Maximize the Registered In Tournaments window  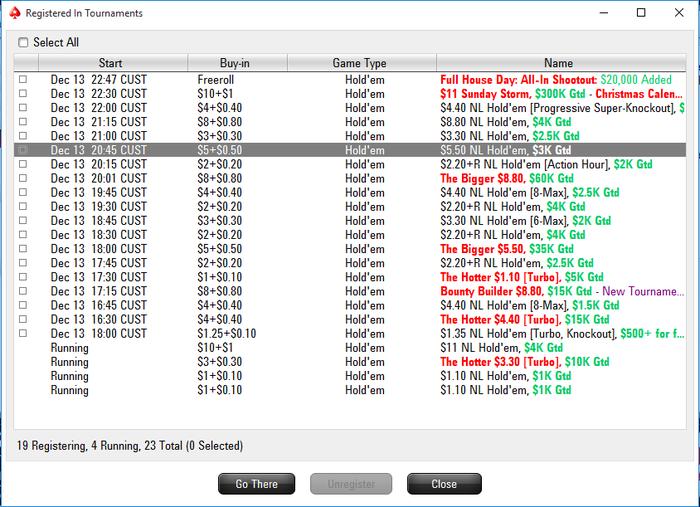click(x=641, y=12)
